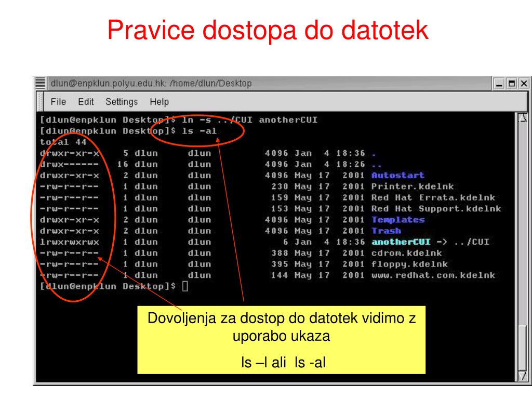Screen dimensions: 532x399
Task: Click the scrollbar up arrow
Action: pyautogui.click(x=523, y=118)
